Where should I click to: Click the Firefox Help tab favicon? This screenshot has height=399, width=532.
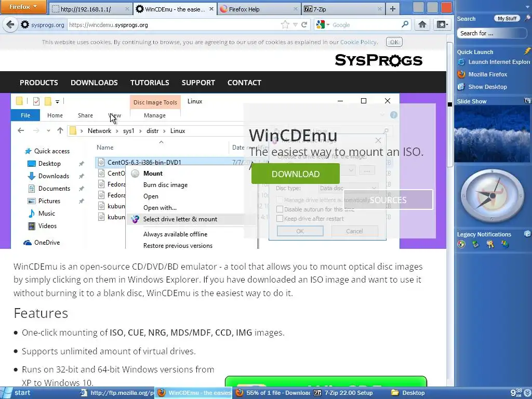pyautogui.click(x=223, y=9)
